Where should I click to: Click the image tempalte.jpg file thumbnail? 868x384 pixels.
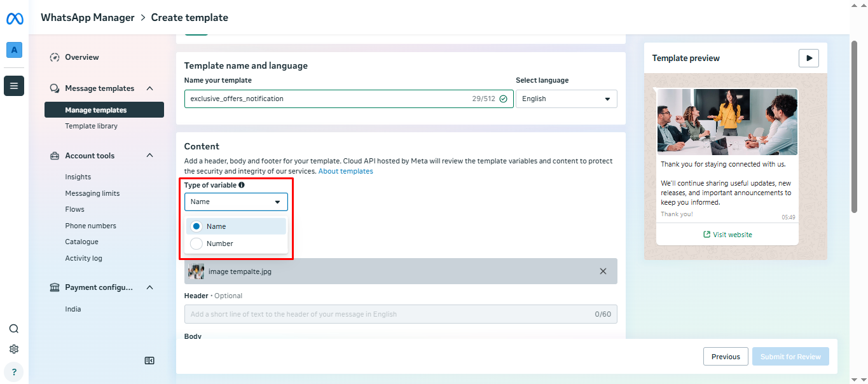tap(196, 271)
